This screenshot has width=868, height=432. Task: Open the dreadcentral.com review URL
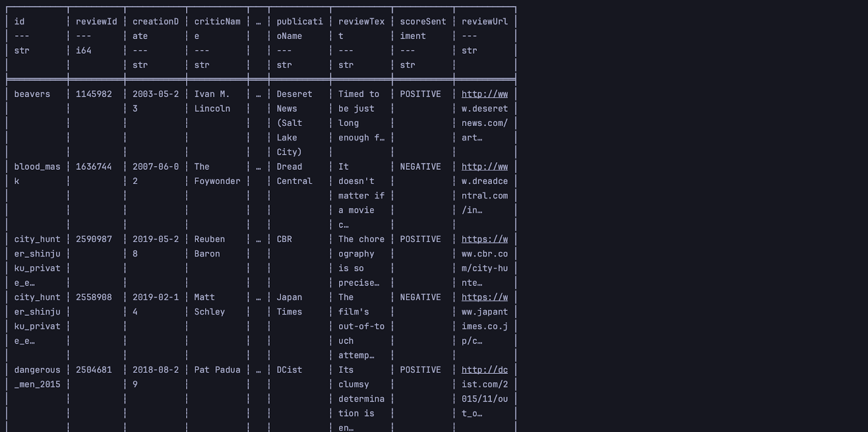pos(484,167)
